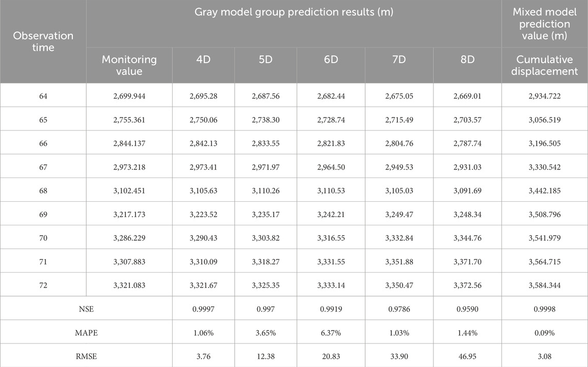Click the Observation time header cell
The height and width of the screenshot is (367, 588).
pos(43,42)
